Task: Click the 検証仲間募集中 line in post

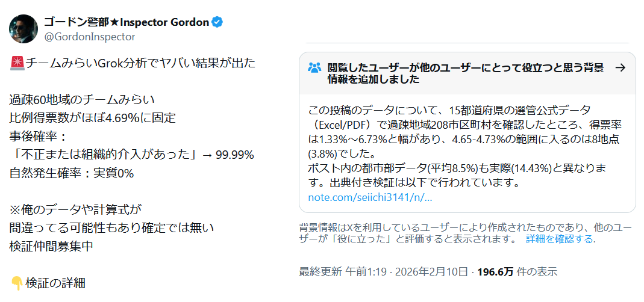Action: point(51,246)
